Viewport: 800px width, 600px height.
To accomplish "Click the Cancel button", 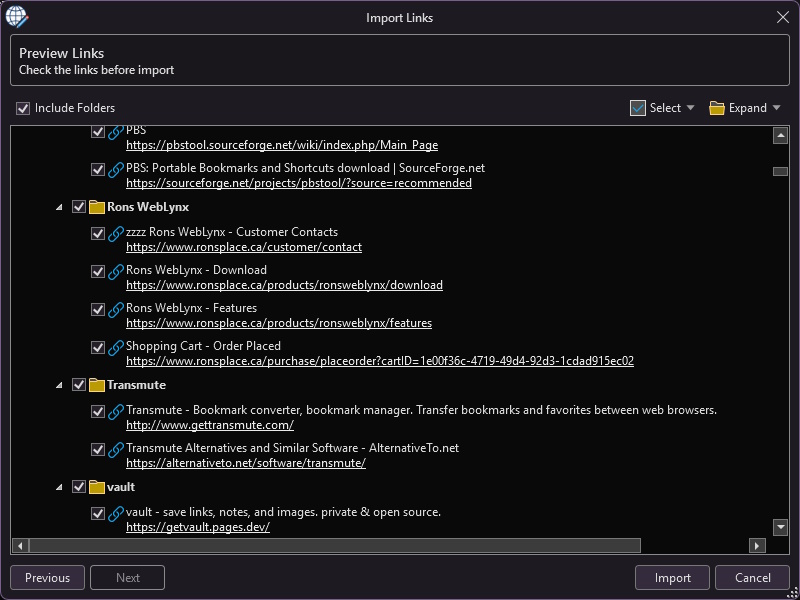I will click(752, 578).
